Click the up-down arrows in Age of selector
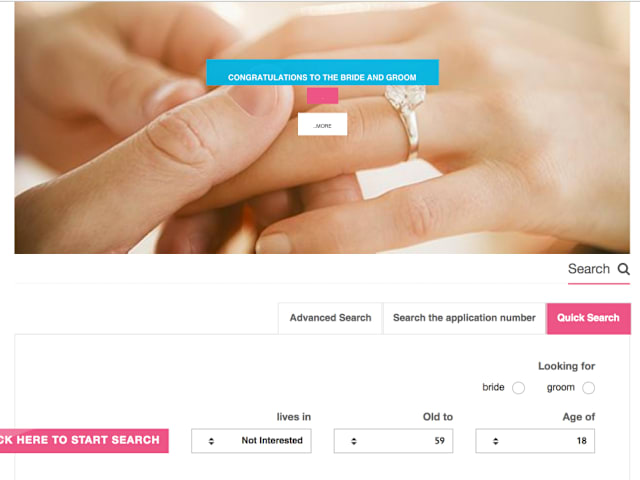 495,441
